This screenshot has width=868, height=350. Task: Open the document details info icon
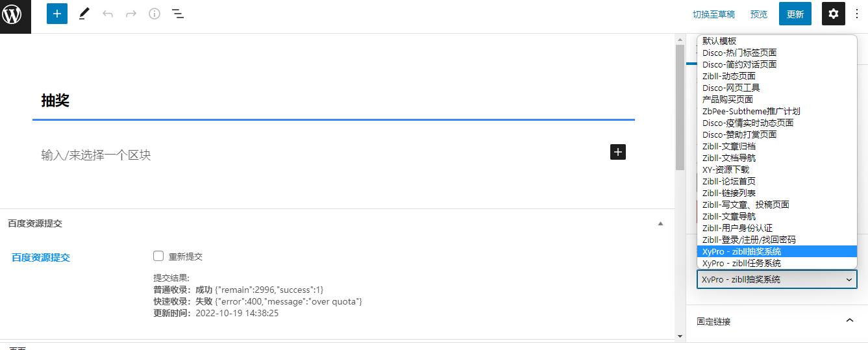tap(155, 14)
